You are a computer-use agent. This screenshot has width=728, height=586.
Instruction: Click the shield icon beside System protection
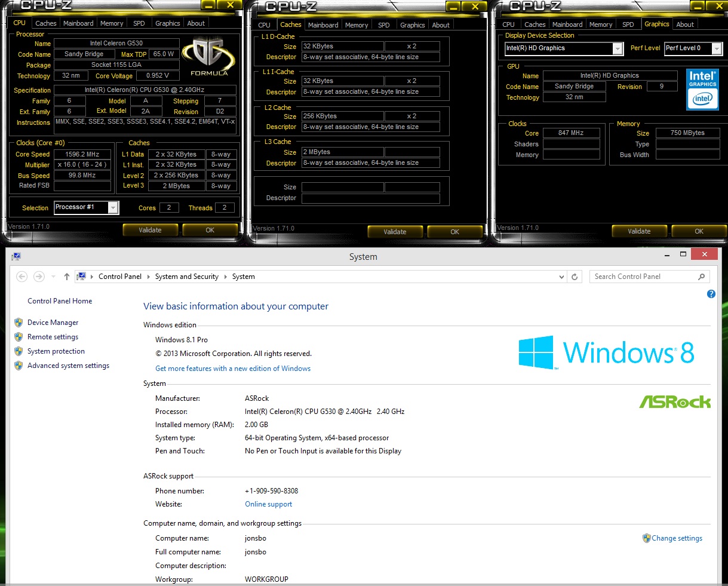tap(19, 351)
